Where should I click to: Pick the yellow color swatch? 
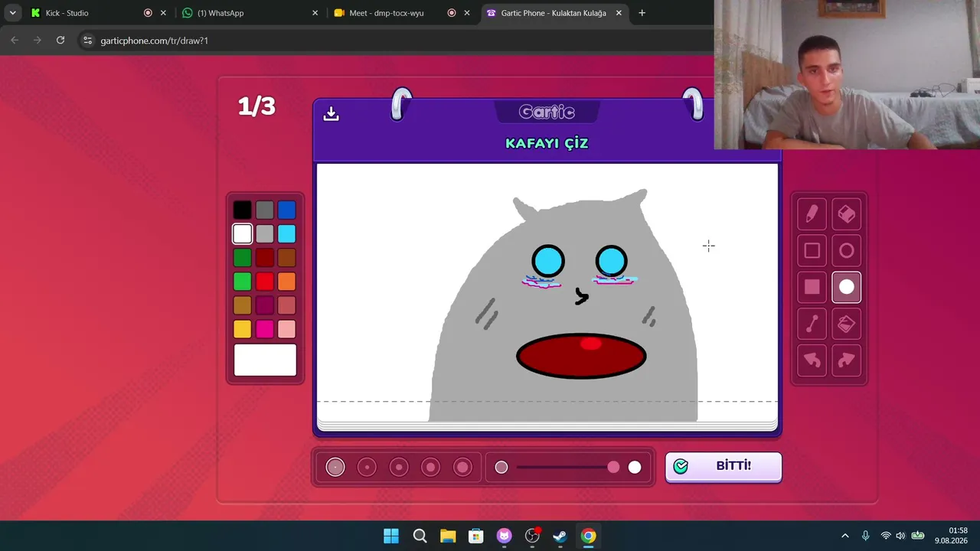pyautogui.click(x=243, y=329)
